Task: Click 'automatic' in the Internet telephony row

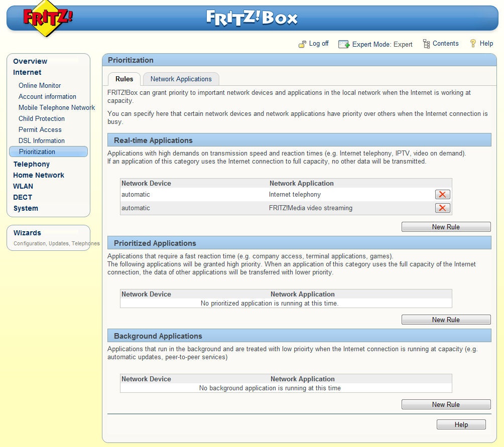Action: [136, 194]
